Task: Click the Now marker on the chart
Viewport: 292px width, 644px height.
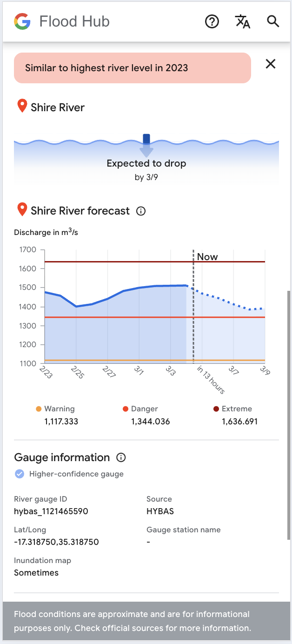Action: (207, 257)
